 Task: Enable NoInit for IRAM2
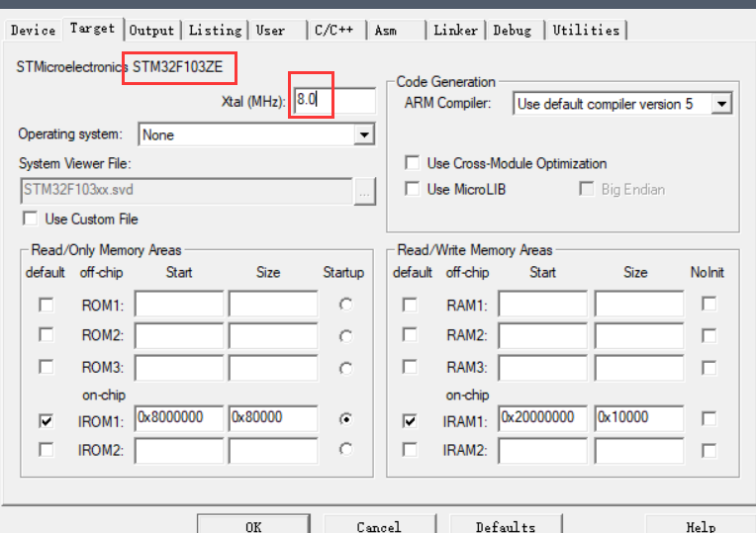point(709,451)
